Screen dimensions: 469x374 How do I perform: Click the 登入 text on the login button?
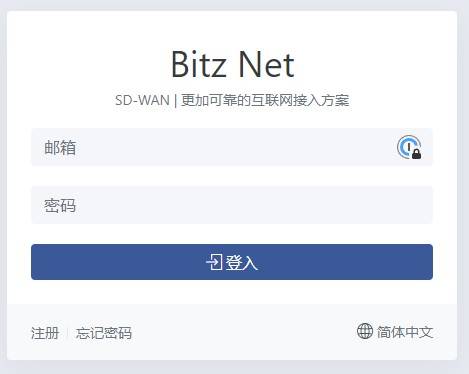[242, 263]
